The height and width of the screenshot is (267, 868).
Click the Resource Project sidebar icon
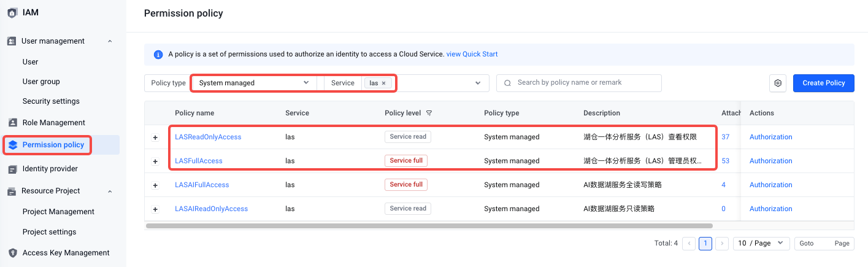(x=12, y=191)
